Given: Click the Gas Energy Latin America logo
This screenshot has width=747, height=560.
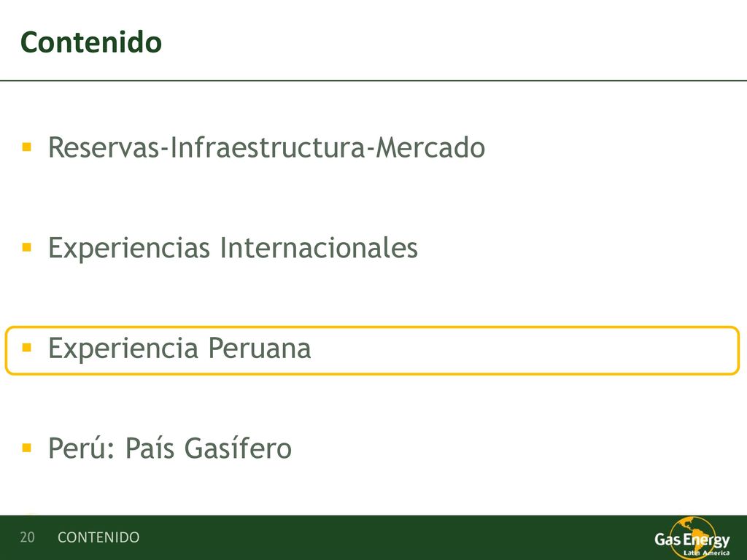Looking at the screenshot, I should click(x=692, y=539).
